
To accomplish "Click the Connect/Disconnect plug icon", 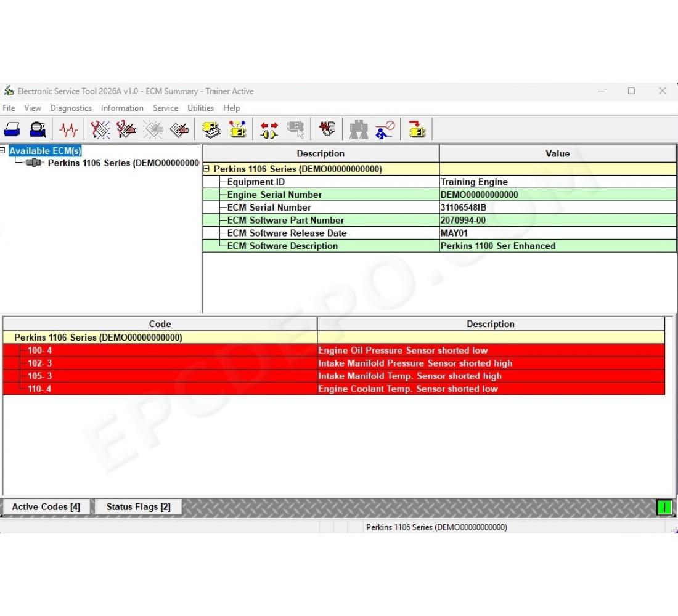I will pos(269,130).
